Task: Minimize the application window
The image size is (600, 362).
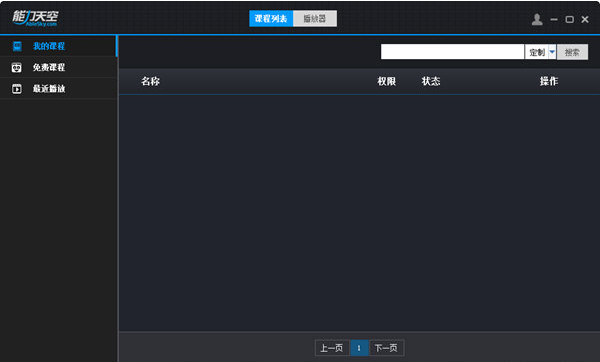Action: [x=554, y=19]
